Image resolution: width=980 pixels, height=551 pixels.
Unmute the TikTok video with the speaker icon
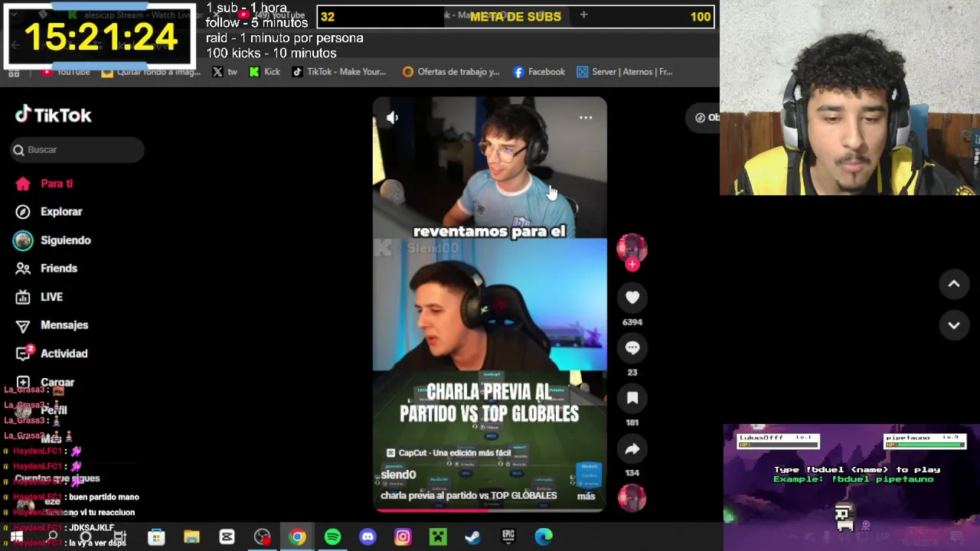pos(392,118)
